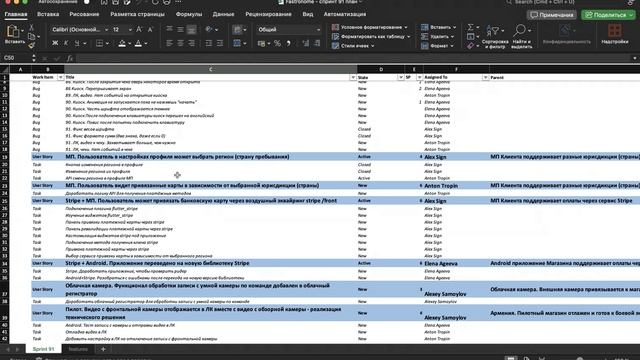The width and height of the screenshot is (640, 360).
Task: Open Формулы ribbon tab
Action: click(x=189, y=14)
